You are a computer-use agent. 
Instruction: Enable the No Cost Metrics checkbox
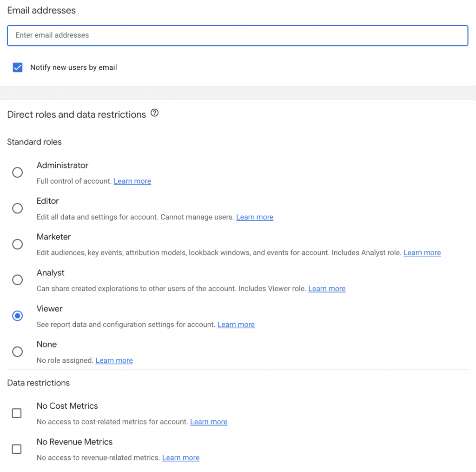tap(17, 413)
